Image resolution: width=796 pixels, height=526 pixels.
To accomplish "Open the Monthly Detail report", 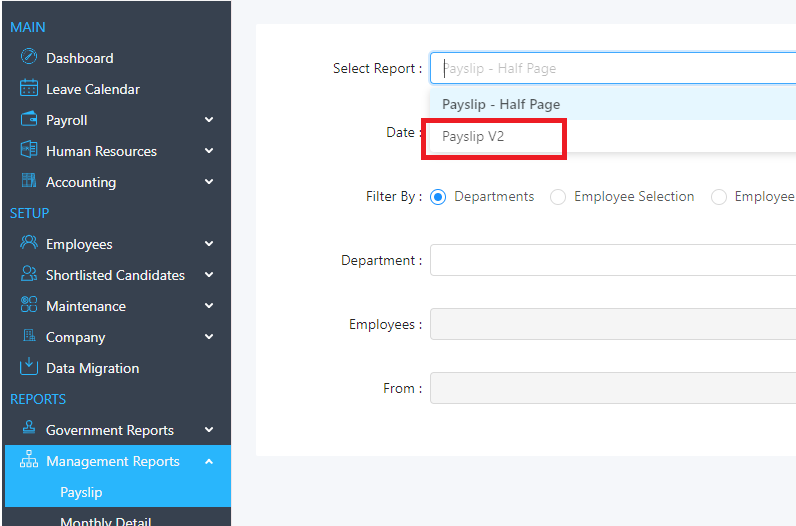I will 106,521.
